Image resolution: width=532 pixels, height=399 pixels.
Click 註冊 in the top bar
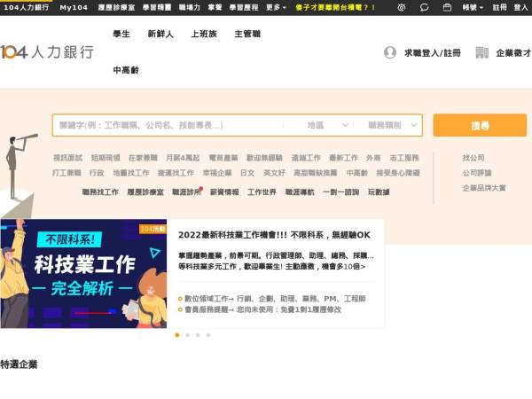tap(499, 7)
